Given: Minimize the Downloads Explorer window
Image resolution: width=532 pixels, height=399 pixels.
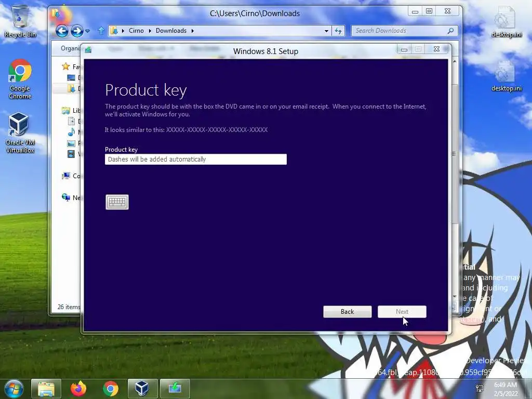Looking at the screenshot, I should point(415,11).
